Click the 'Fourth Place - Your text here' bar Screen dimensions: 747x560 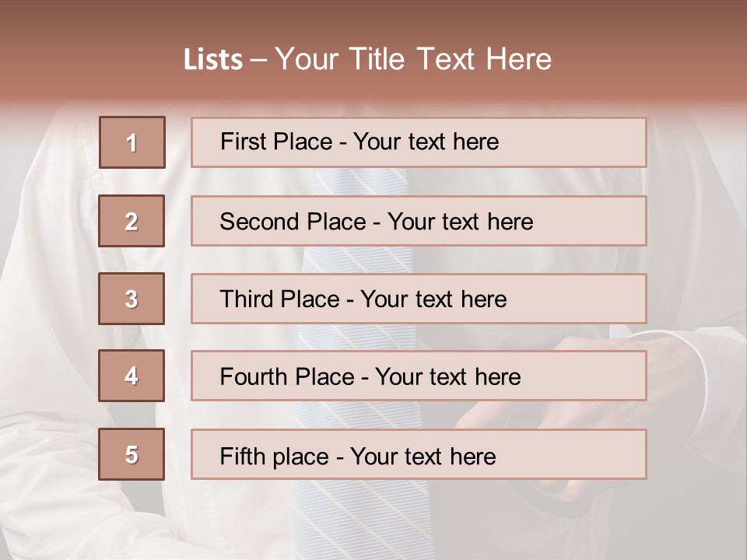click(419, 376)
